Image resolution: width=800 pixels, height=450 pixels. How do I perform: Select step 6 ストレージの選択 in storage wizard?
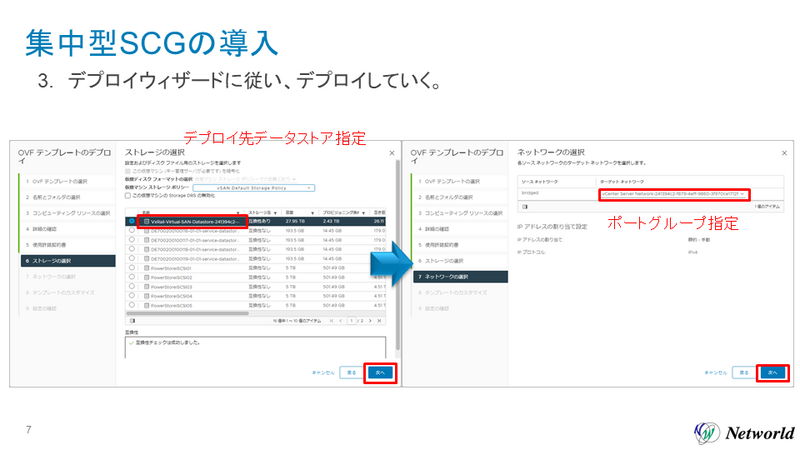click(68, 261)
